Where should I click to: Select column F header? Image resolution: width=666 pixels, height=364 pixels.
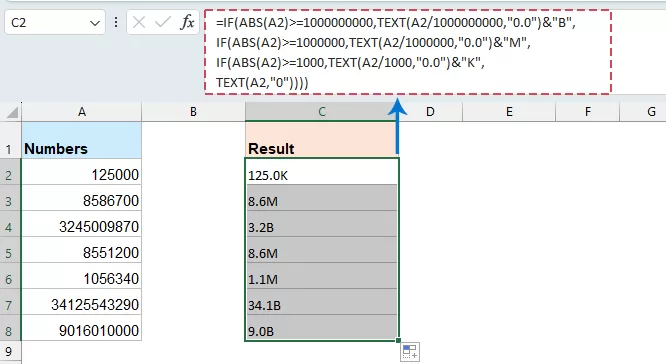[587, 112]
